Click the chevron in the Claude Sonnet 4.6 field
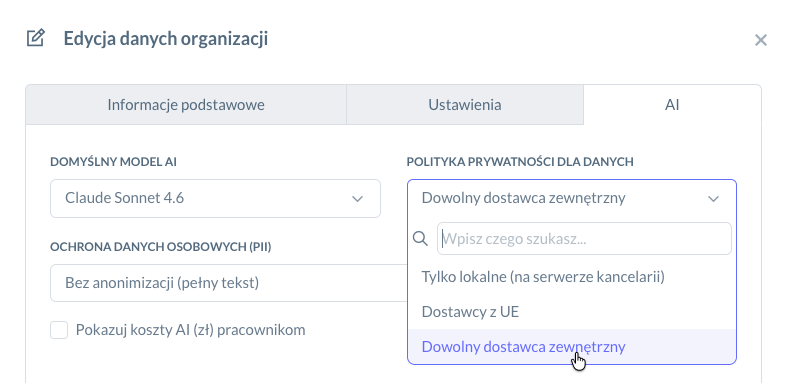Screen dimensions: 801x383 [x=357, y=199]
